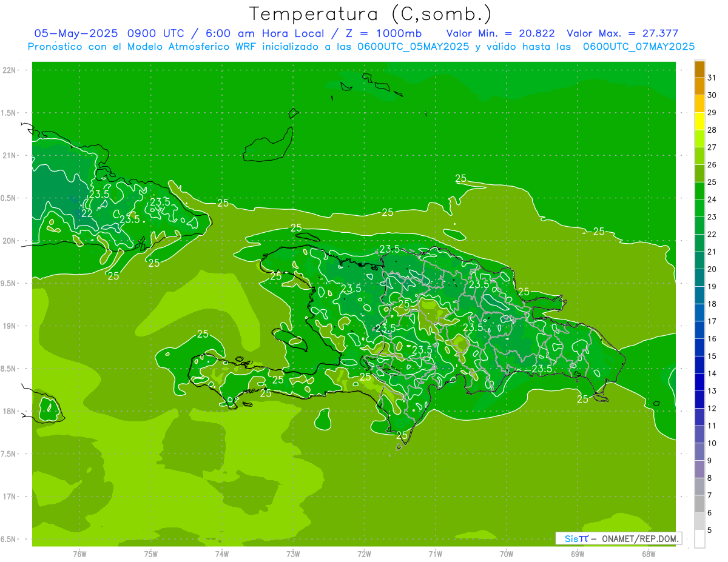The height and width of the screenshot is (562, 728).
Task: Click the 76W longitude axis label
Action: click(79, 554)
